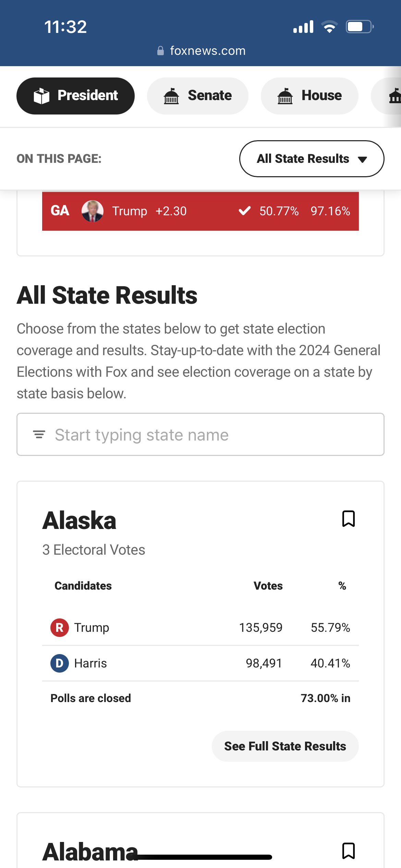The height and width of the screenshot is (868, 401).
Task: Tap the Republican R badge beside Trump
Action: (x=60, y=628)
